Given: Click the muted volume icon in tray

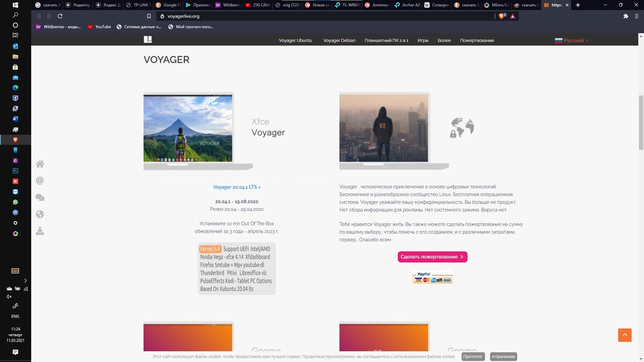Looking at the screenshot, I should point(9,296).
